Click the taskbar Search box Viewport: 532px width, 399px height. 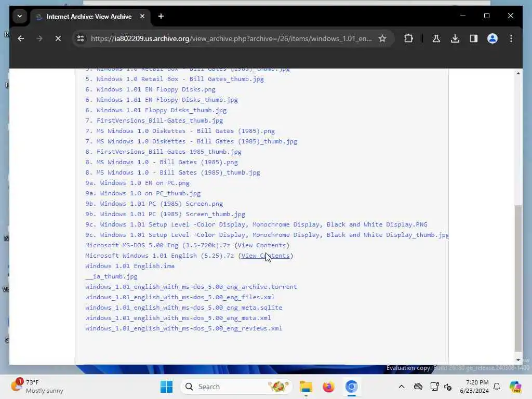point(236,387)
